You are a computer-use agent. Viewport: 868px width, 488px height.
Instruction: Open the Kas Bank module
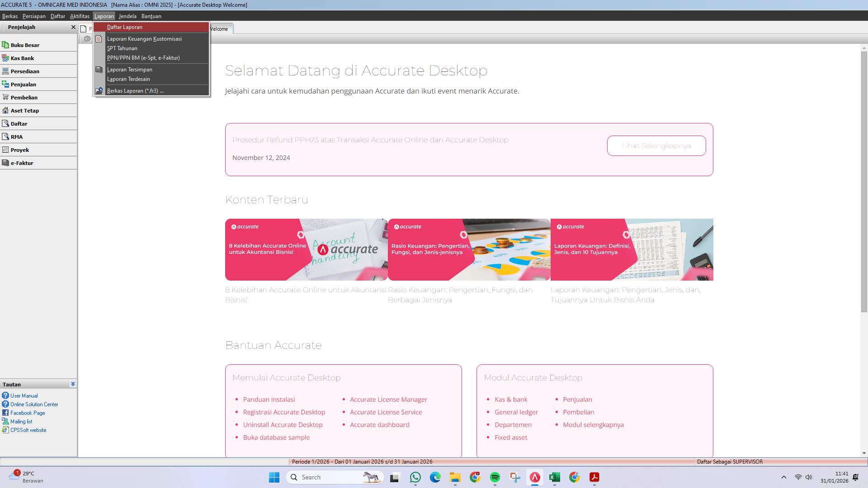click(23, 58)
